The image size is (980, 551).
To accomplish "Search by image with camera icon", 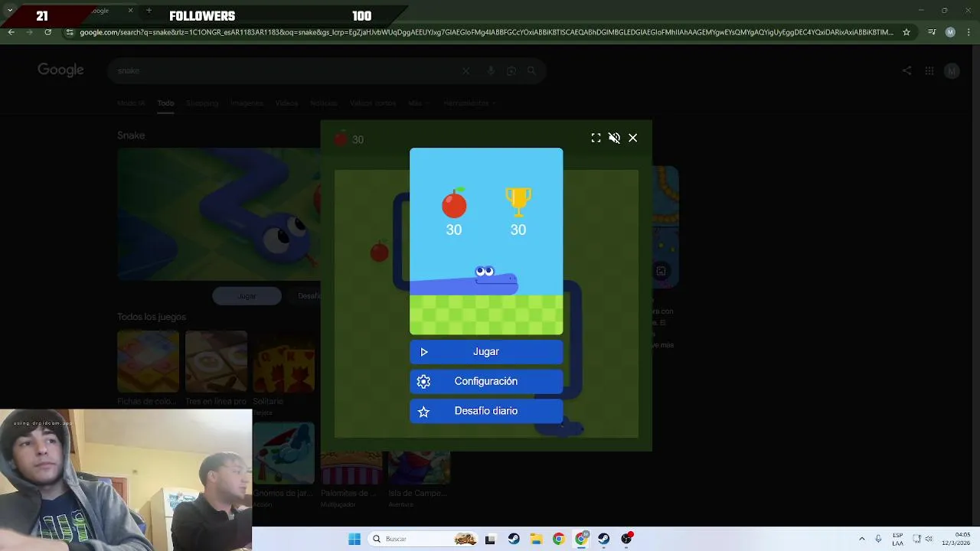I will coord(511,70).
